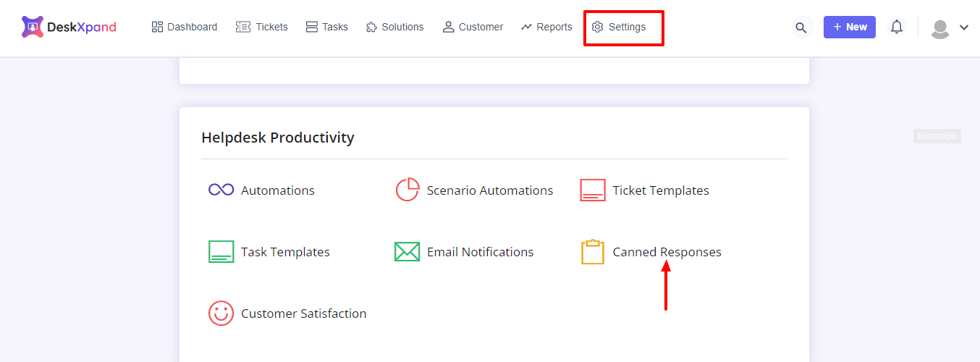980x362 pixels.
Task: Open the Solutions menu item
Action: click(x=394, y=27)
